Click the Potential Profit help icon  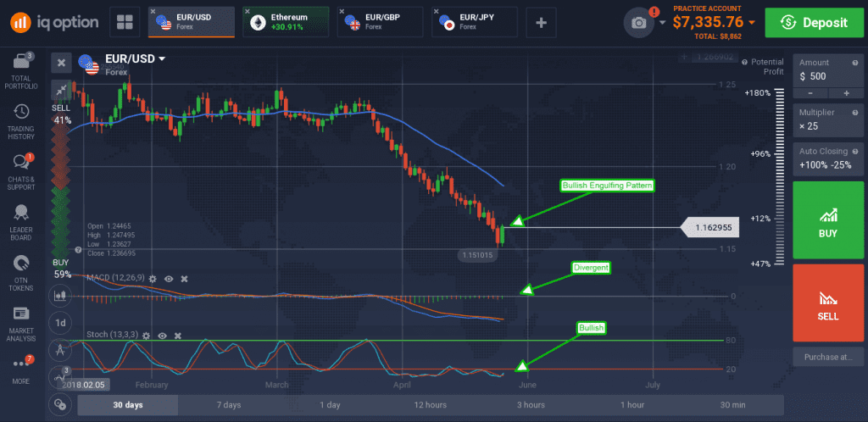pos(744,63)
